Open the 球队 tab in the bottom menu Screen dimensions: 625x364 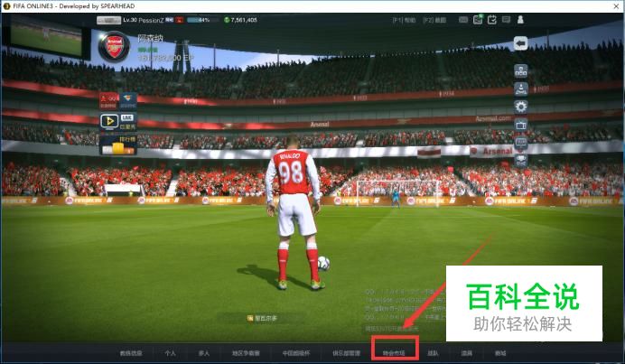(x=433, y=353)
